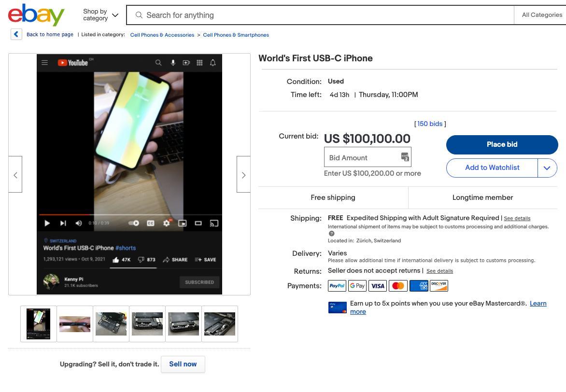Follow the Back to home page link
566x392 pixels.
point(50,35)
